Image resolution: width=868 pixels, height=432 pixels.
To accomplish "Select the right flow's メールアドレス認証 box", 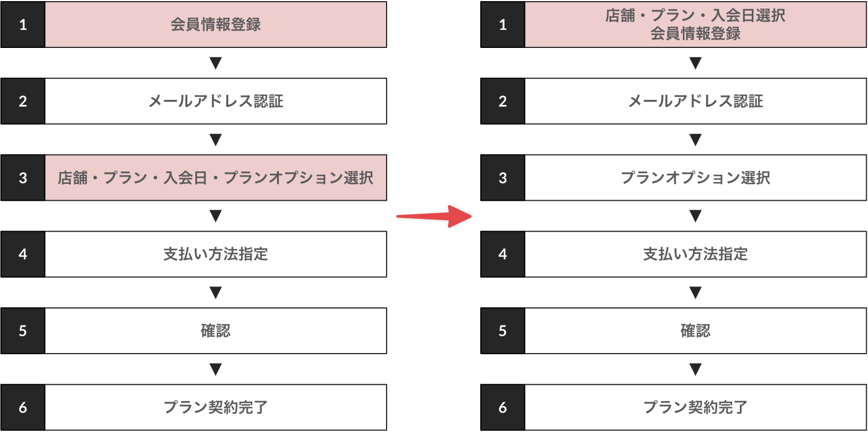I will 695,102.
